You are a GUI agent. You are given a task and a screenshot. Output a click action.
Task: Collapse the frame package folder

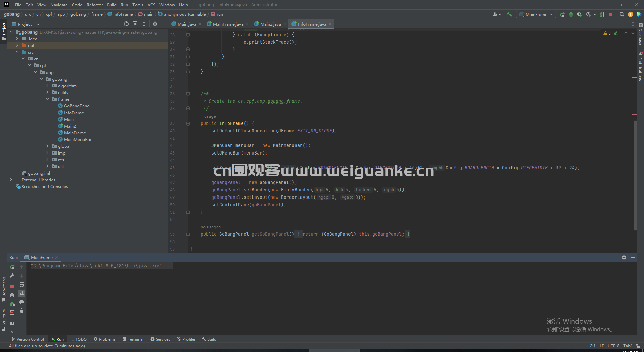tap(47, 99)
